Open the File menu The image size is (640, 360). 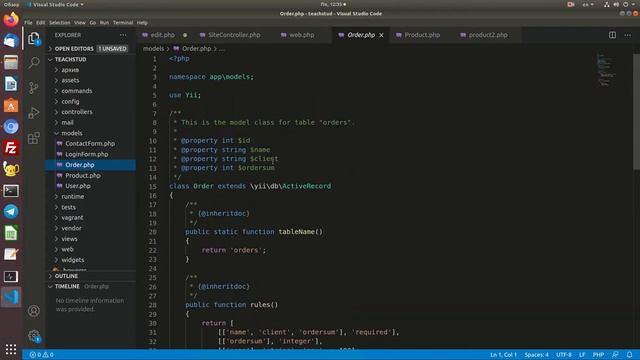[28, 23]
